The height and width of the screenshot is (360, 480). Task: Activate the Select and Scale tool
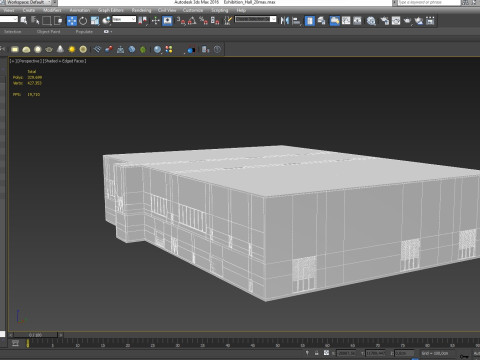point(95,21)
